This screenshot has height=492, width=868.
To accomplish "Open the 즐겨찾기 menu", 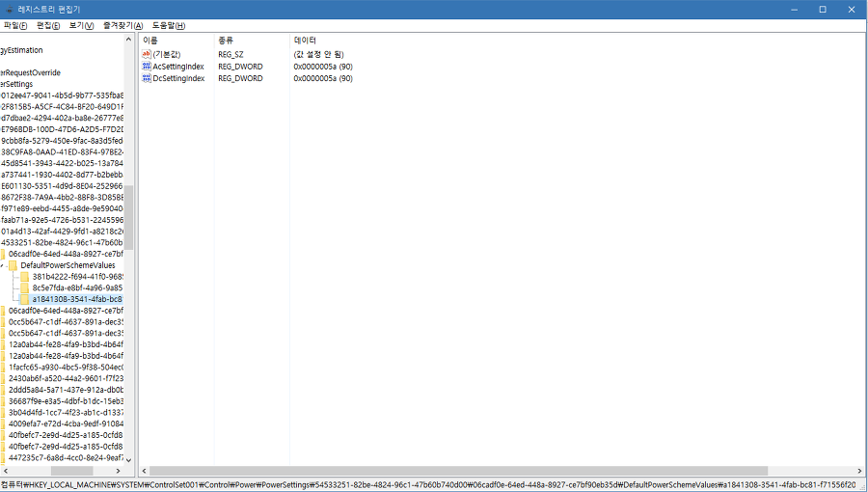I will point(122,25).
